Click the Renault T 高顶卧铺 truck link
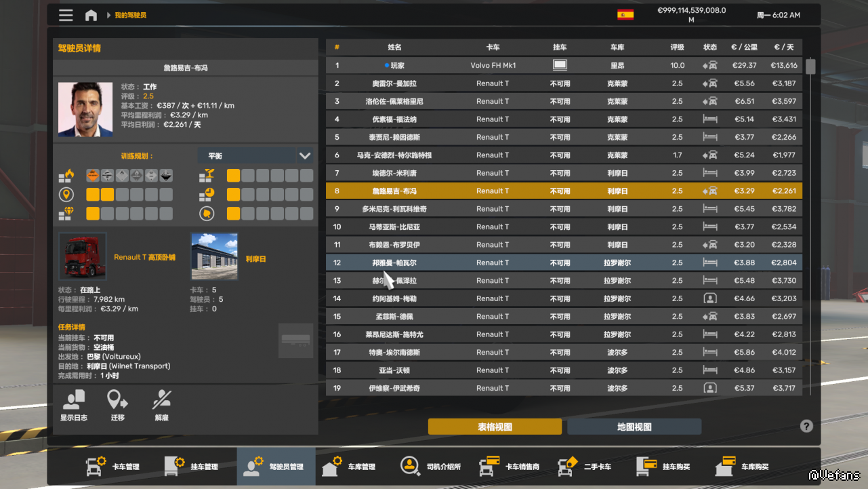This screenshot has height=489, width=868. pyautogui.click(x=144, y=258)
